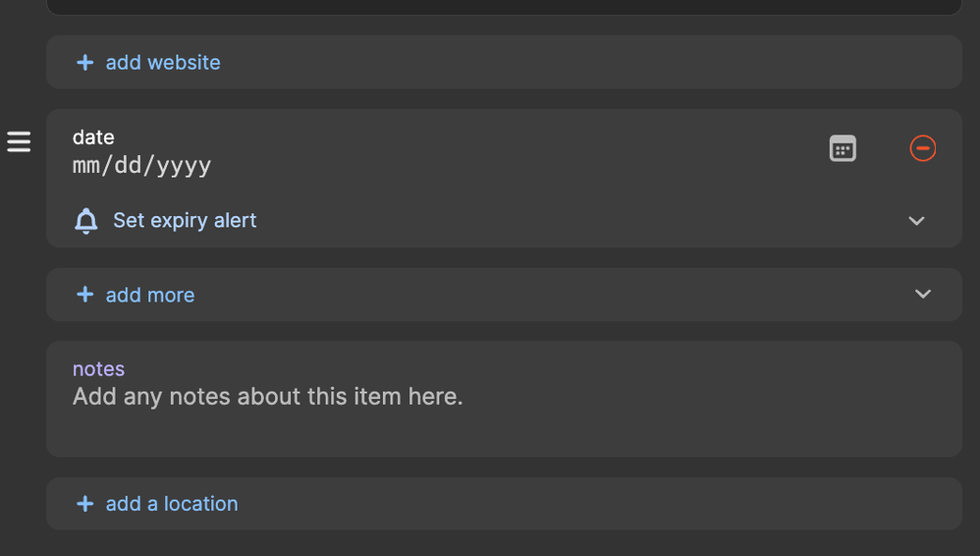This screenshot has height=556, width=980.
Task: Click the dark field panel above add website
Action: (x=503, y=6)
